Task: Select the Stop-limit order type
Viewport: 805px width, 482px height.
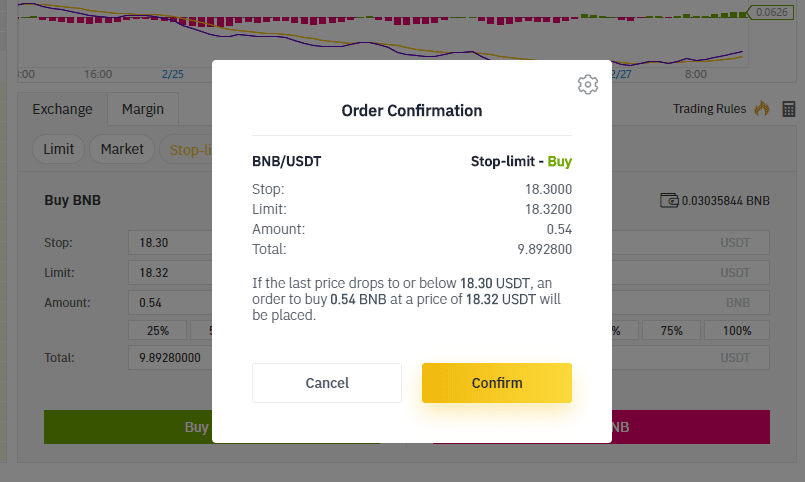Action: [x=187, y=149]
